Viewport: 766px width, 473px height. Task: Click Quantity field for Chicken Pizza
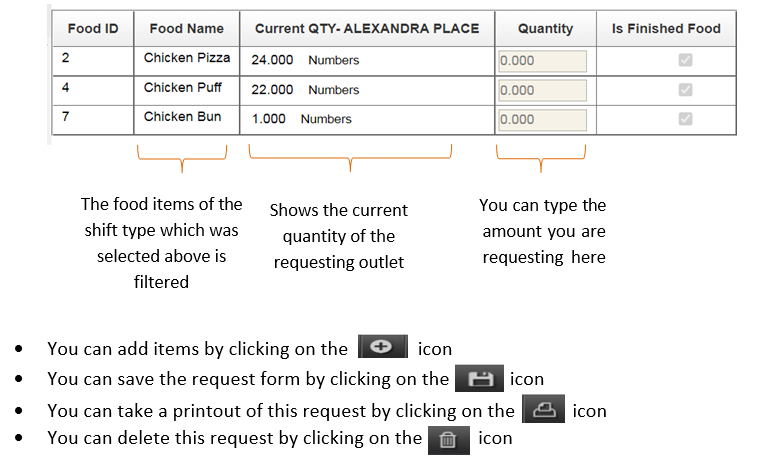tap(542, 60)
